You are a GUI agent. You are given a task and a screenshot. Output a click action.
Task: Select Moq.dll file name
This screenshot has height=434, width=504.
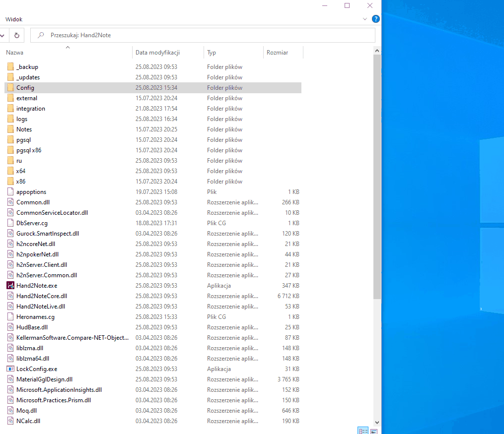pyautogui.click(x=27, y=411)
